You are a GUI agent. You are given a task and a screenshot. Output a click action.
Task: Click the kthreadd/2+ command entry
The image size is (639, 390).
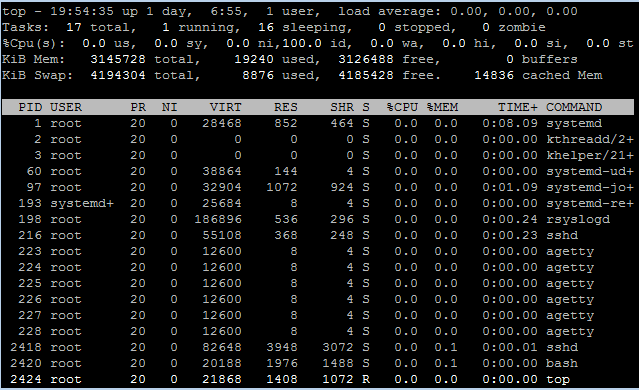tap(590, 139)
